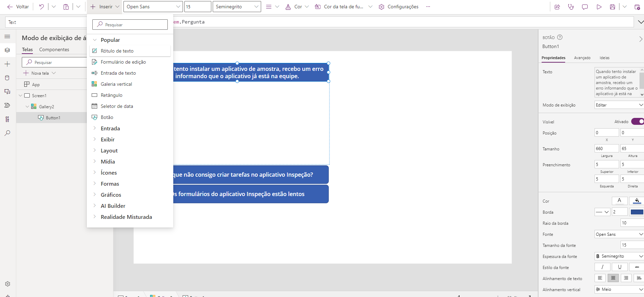Click the Share app icon
The image size is (644, 297).
557,7
